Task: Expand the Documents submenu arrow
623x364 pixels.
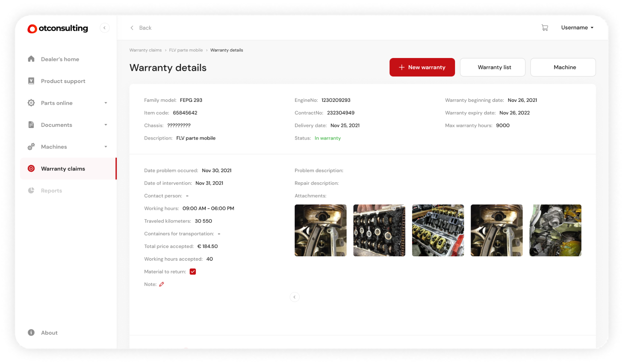Action: coord(106,125)
